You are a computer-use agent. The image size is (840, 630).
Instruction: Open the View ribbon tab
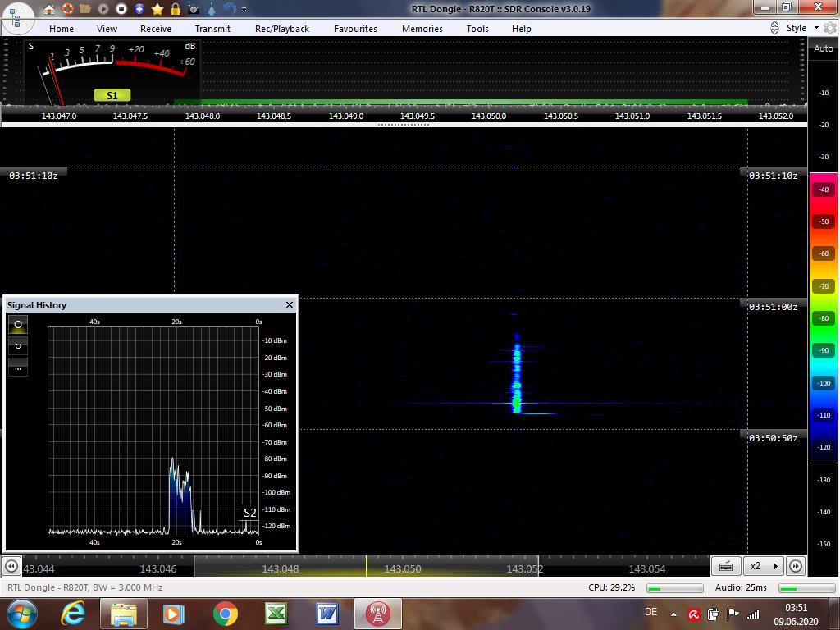point(107,29)
